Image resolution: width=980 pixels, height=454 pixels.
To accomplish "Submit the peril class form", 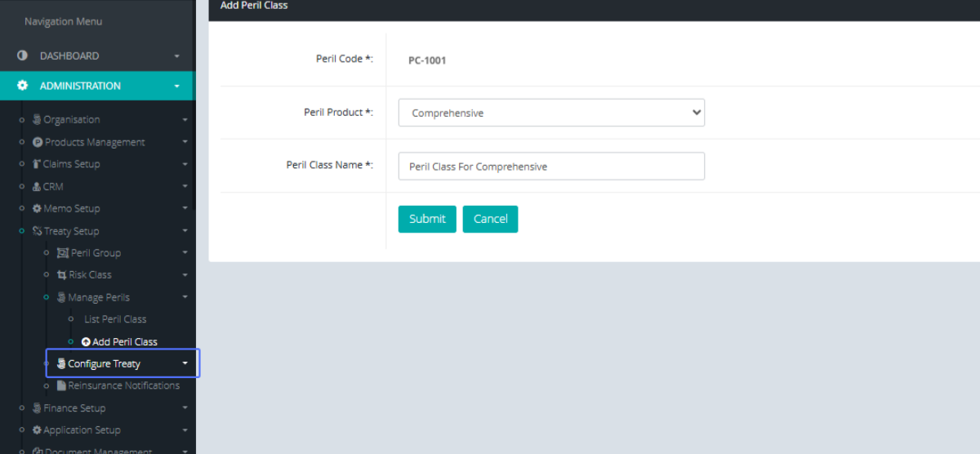I will (427, 219).
